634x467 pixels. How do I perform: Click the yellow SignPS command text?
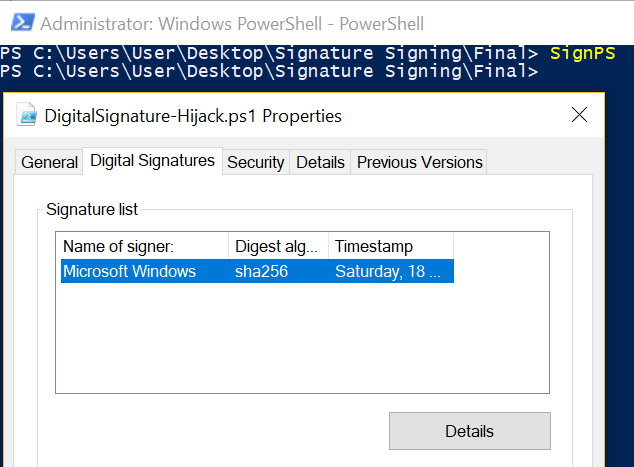(x=583, y=53)
